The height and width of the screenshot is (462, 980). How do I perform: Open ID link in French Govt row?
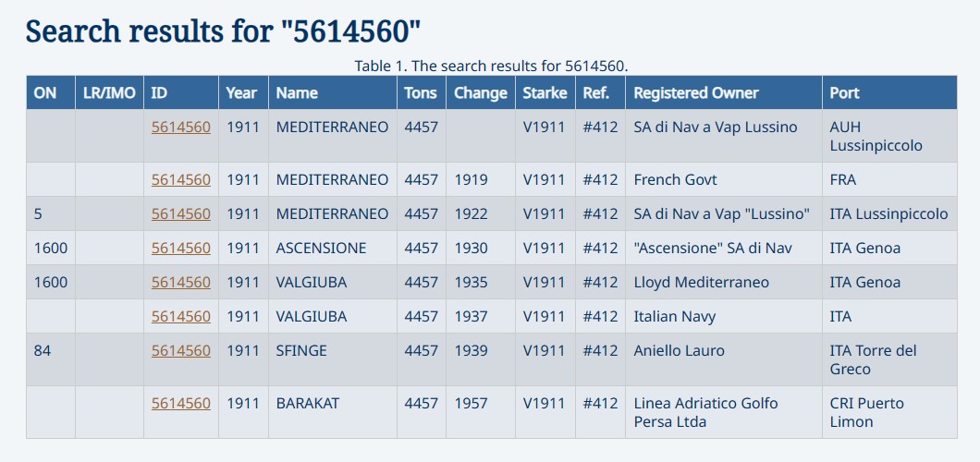[180, 180]
